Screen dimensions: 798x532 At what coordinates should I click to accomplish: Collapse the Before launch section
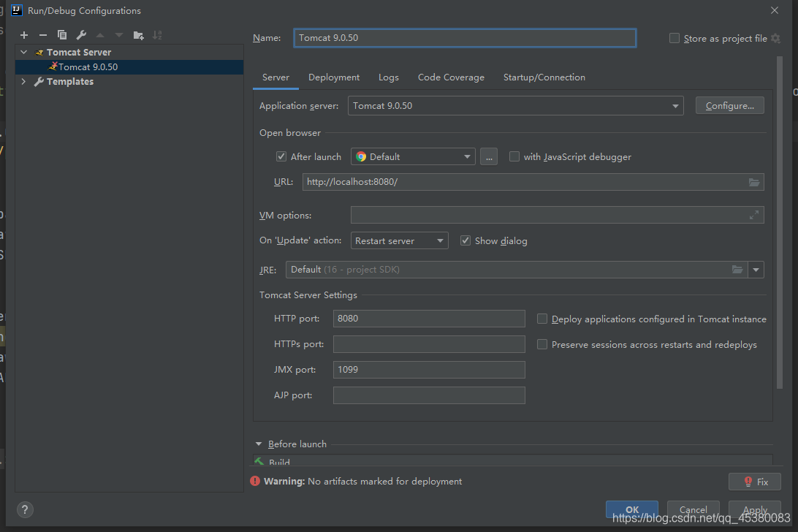(x=259, y=444)
